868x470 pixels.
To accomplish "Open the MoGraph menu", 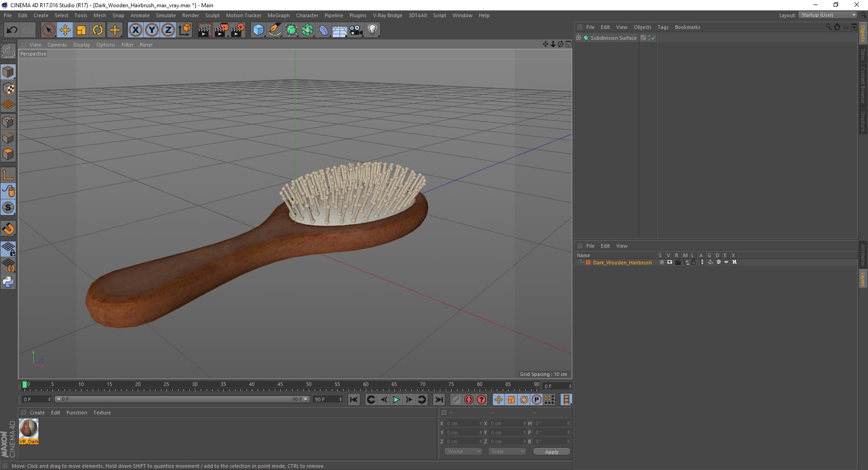I will click(x=278, y=15).
